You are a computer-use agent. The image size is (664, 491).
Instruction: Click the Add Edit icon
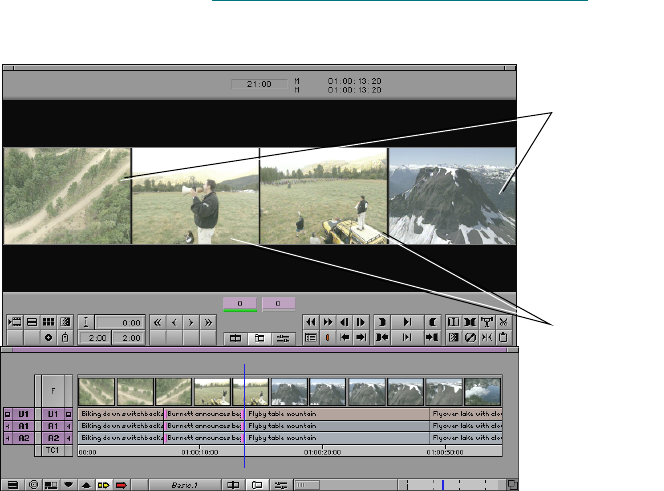(487, 338)
